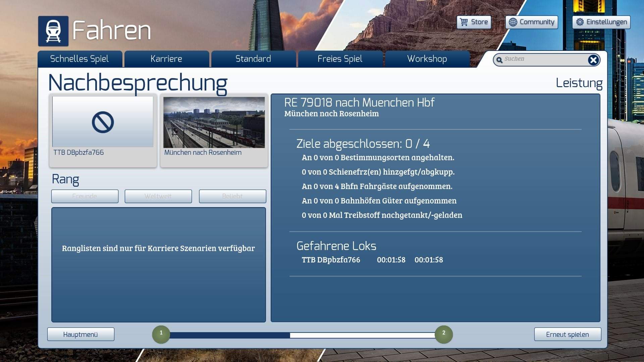The image size is (644, 362).
Task: Select progress marker number 2
Action: click(443, 334)
